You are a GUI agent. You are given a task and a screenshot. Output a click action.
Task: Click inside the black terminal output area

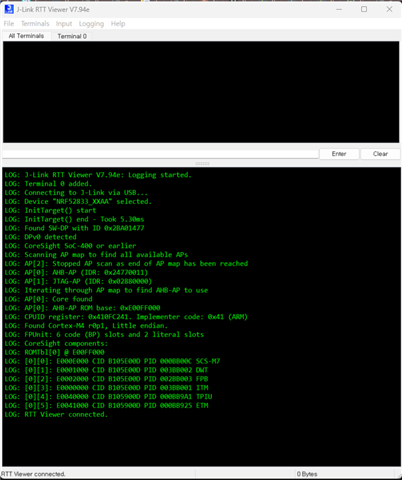[201, 92]
